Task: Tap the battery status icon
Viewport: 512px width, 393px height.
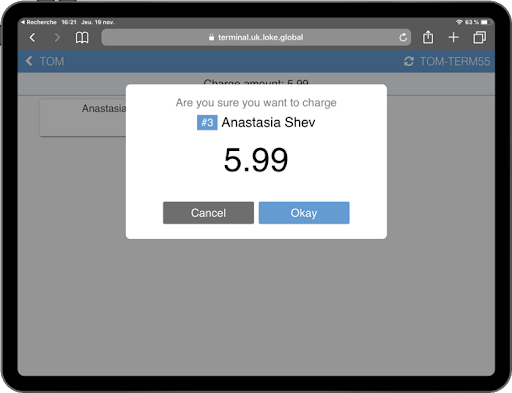Action: (486, 22)
